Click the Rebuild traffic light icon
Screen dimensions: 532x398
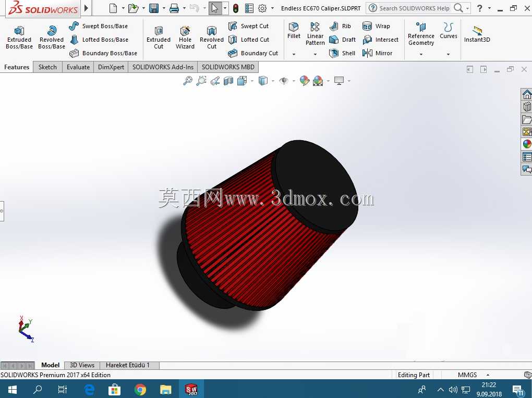[236, 8]
